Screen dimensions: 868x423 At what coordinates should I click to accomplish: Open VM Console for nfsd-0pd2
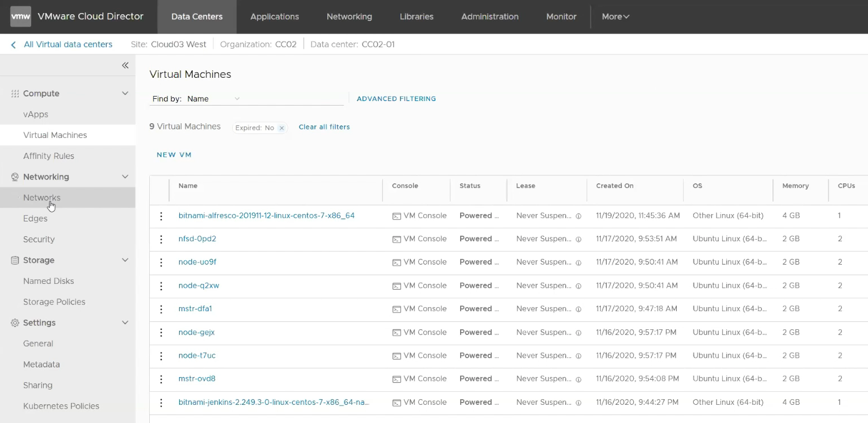[420, 239]
